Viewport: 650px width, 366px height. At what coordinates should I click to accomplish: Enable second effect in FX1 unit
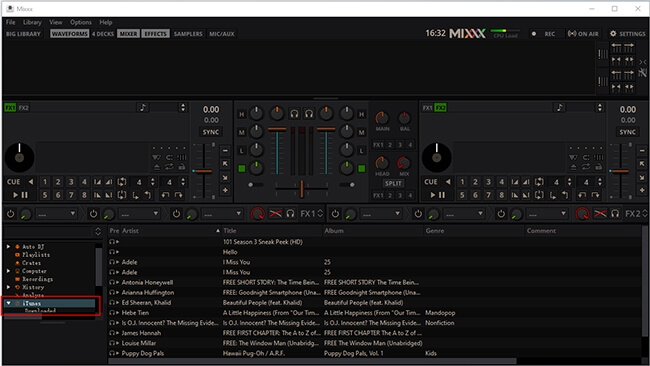point(93,214)
